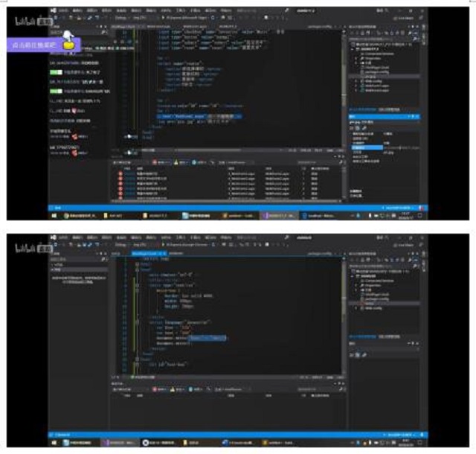The image size is (476, 454).
Task: Click highlighted property row in upper Properties panel
Action: (x=367, y=147)
